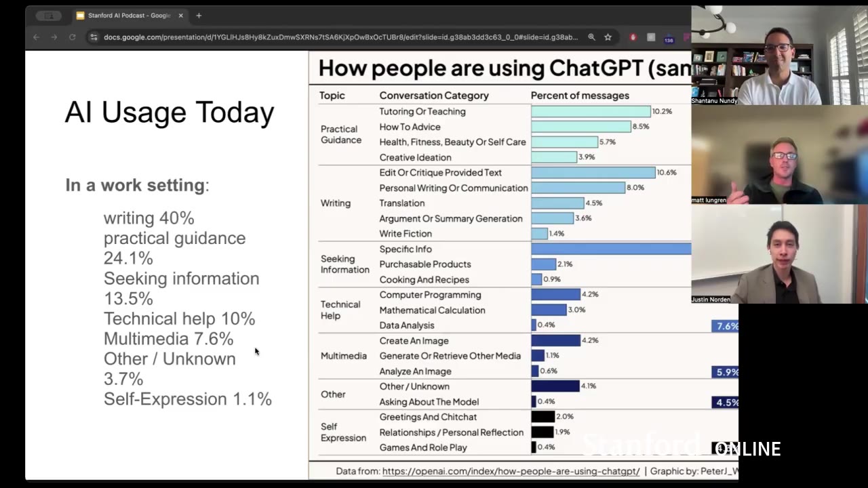Click the zoom magnifier icon in address bar

coord(591,37)
